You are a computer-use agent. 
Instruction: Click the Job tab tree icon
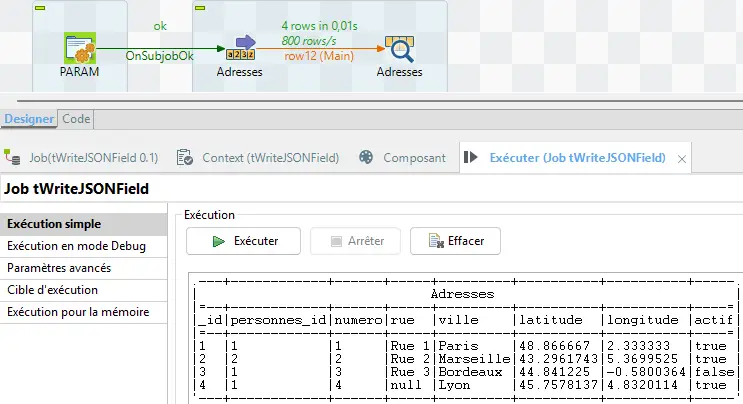(x=12, y=157)
